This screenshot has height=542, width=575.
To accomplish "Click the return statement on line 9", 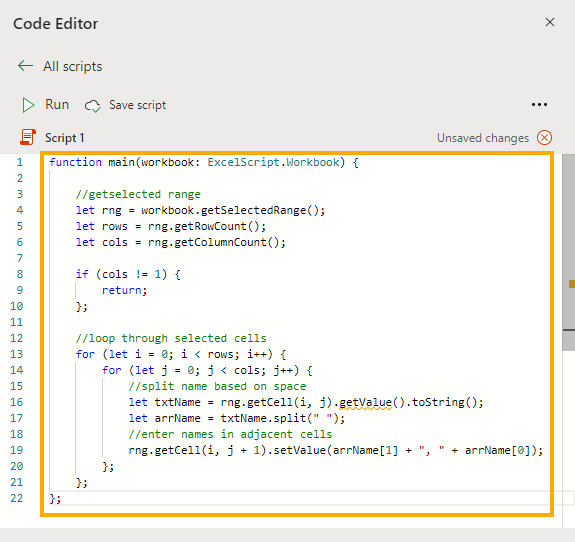I will [x=124, y=290].
